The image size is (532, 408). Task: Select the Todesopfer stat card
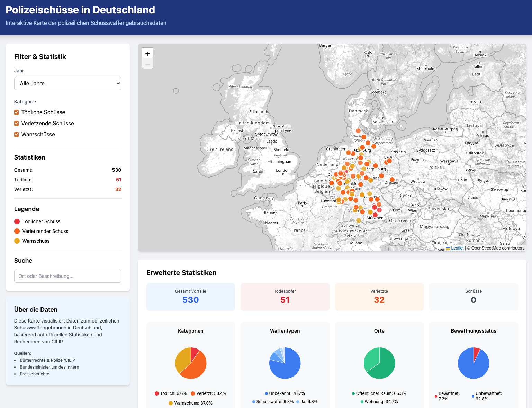285,297
